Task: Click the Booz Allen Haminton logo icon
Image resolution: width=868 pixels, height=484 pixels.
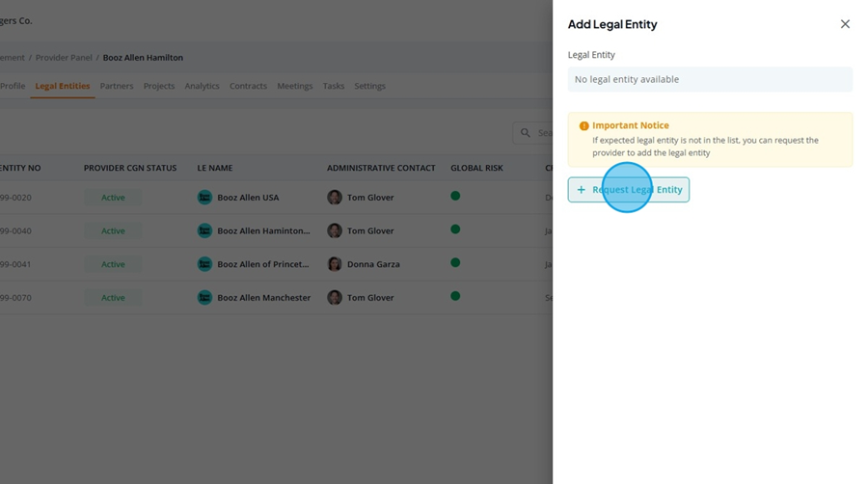Action: click(x=204, y=230)
